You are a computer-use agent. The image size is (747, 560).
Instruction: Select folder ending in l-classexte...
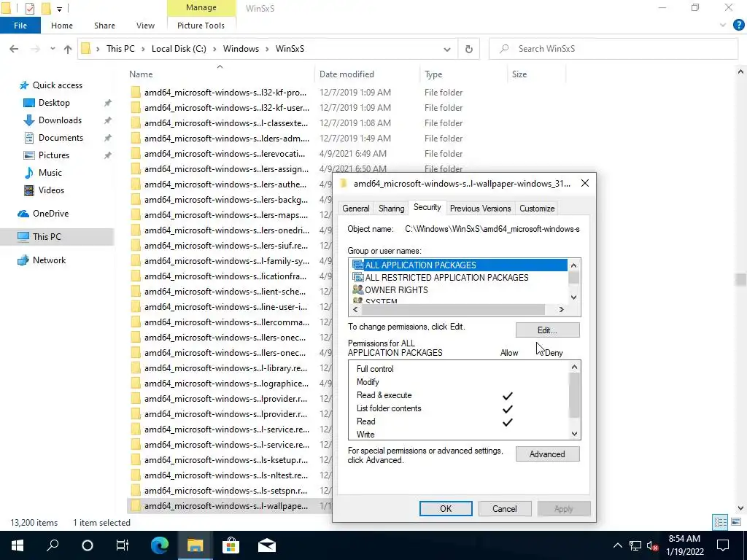(225, 122)
